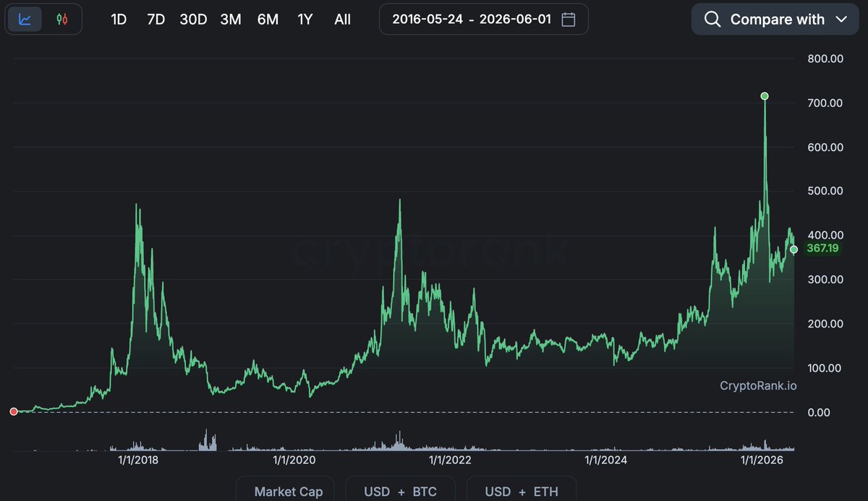Image resolution: width=868 pixels, height=501 pixels.
Task: Click the 1/1/2018 date label
Action: coord(137,459)
